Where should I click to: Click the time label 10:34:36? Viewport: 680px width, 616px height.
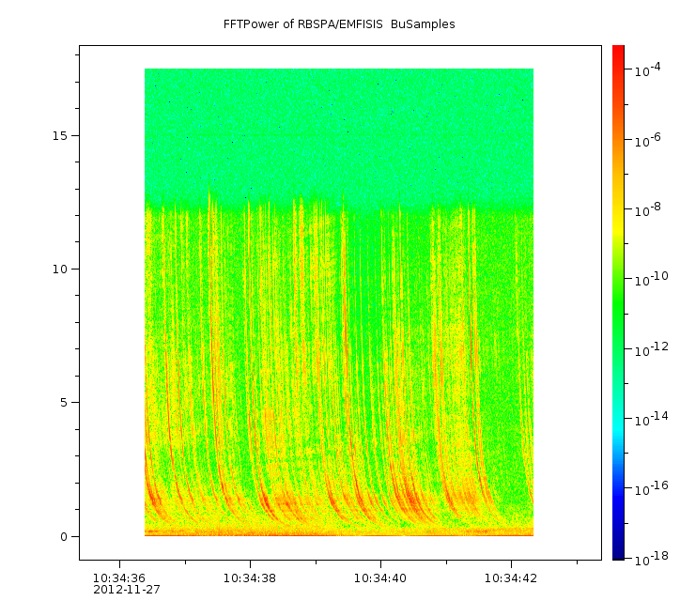[119, 578]
